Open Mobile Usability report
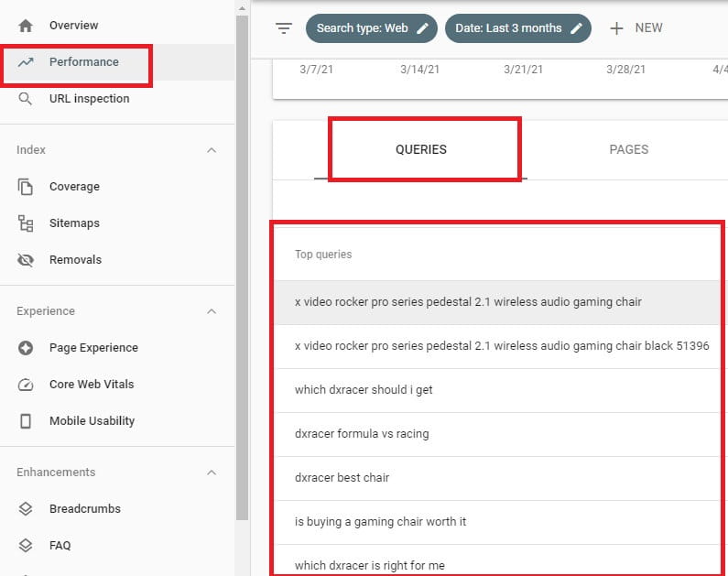The width and height of the screenshot is (728, 576). click(x=117, y=421)
